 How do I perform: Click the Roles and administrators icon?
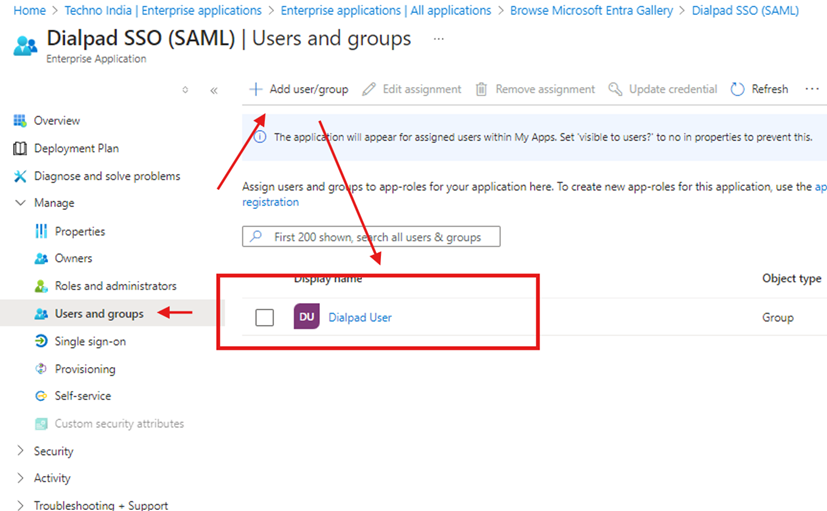point(41,286)
